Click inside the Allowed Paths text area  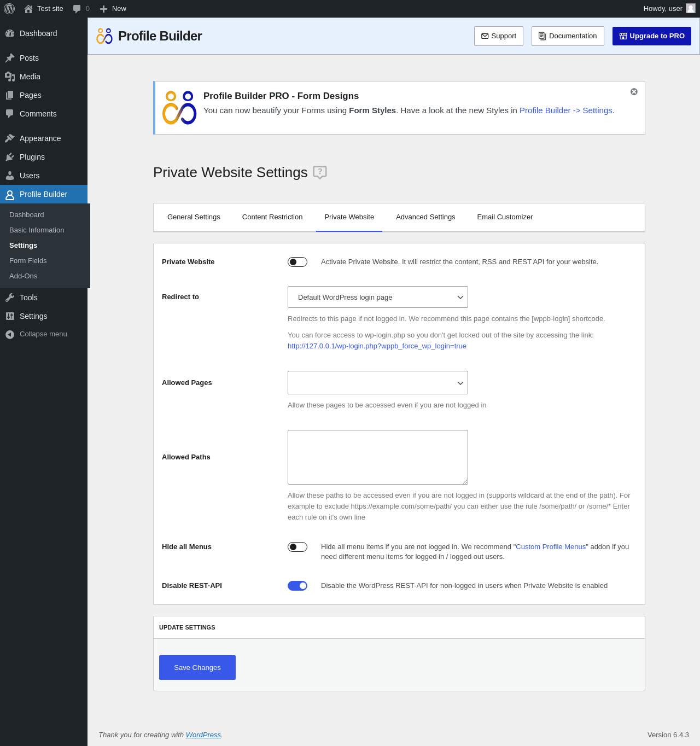point(378,457)
